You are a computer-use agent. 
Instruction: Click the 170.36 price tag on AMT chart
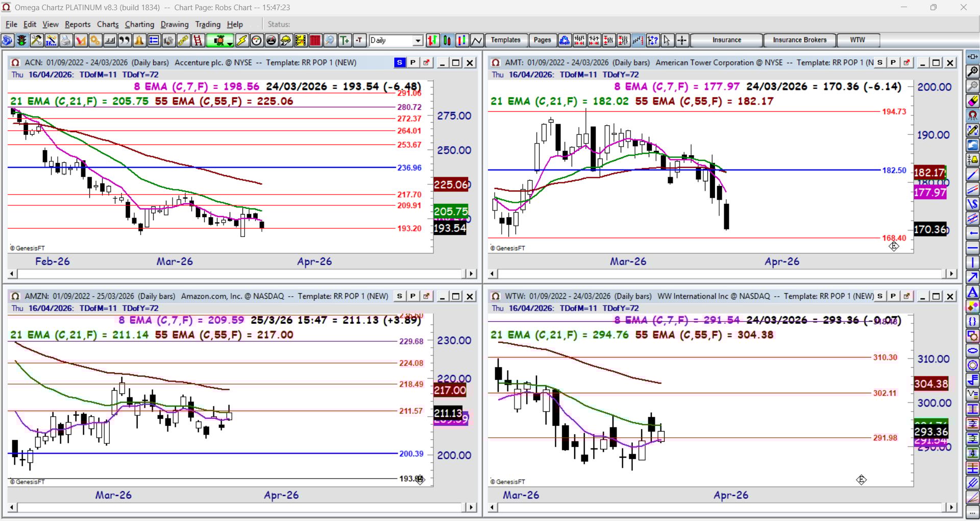[x=930, y=229]
